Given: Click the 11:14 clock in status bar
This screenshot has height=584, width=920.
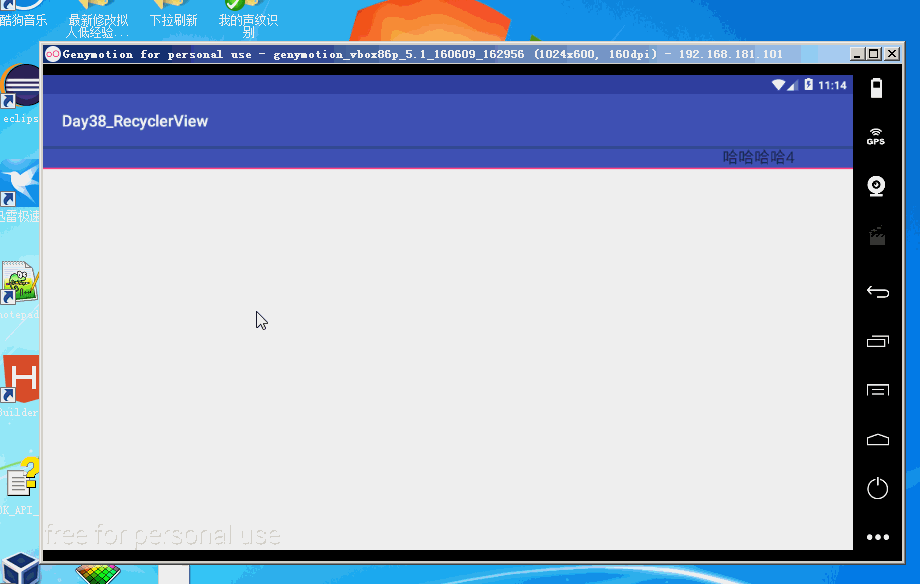Looking at the screenshot, I should tap(832, 85).
